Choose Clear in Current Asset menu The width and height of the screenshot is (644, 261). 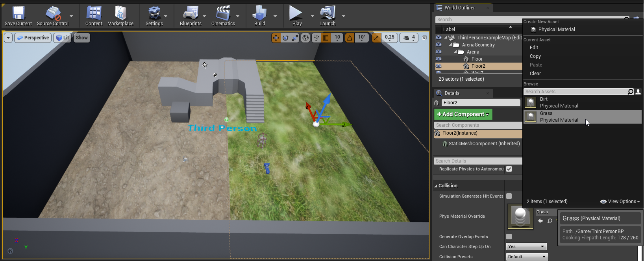click(535, 74)
